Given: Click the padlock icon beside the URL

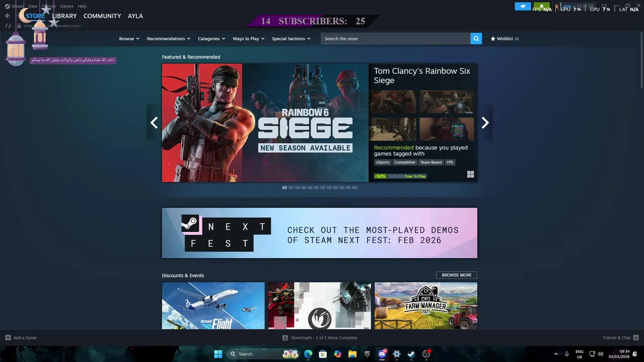Looking at the screenshot, I should click(x=19, y=26).
